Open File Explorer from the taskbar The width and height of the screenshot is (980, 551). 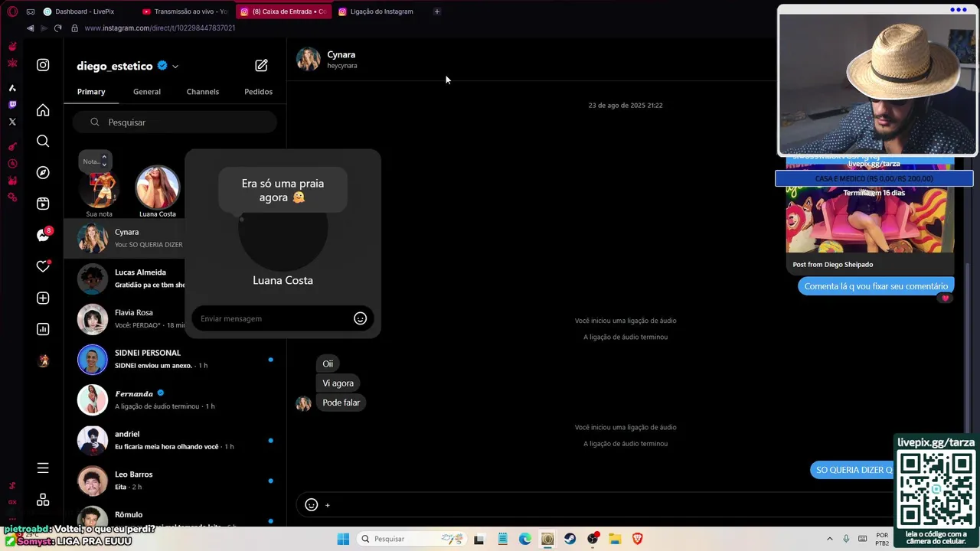coord(615,539)
